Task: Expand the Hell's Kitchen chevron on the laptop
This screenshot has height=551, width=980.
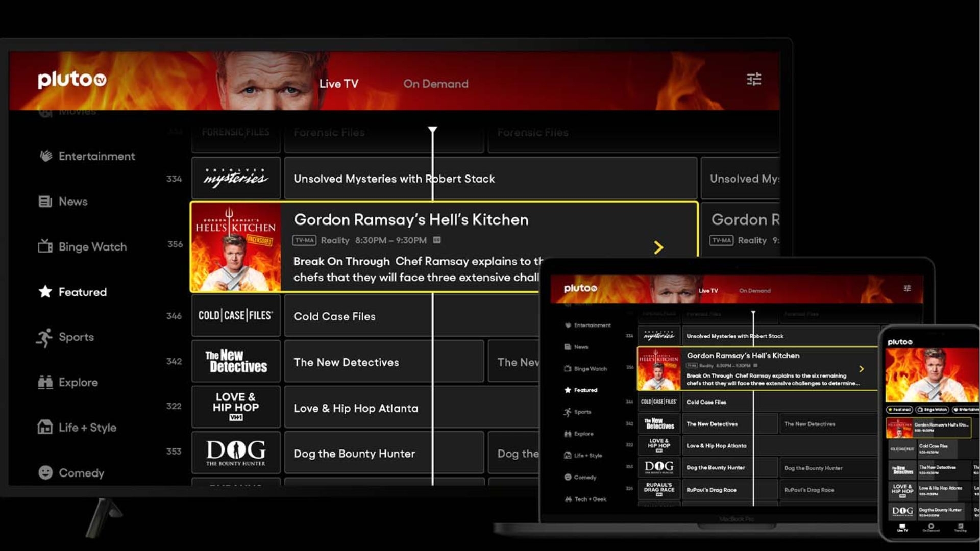Action: point(863,369)
